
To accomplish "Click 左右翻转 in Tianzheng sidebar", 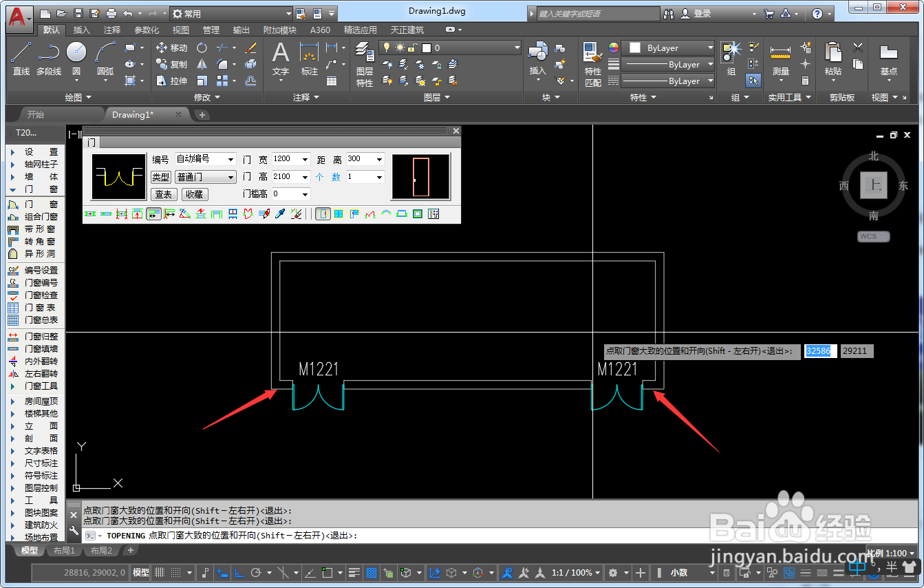I will tap(34, 373).
